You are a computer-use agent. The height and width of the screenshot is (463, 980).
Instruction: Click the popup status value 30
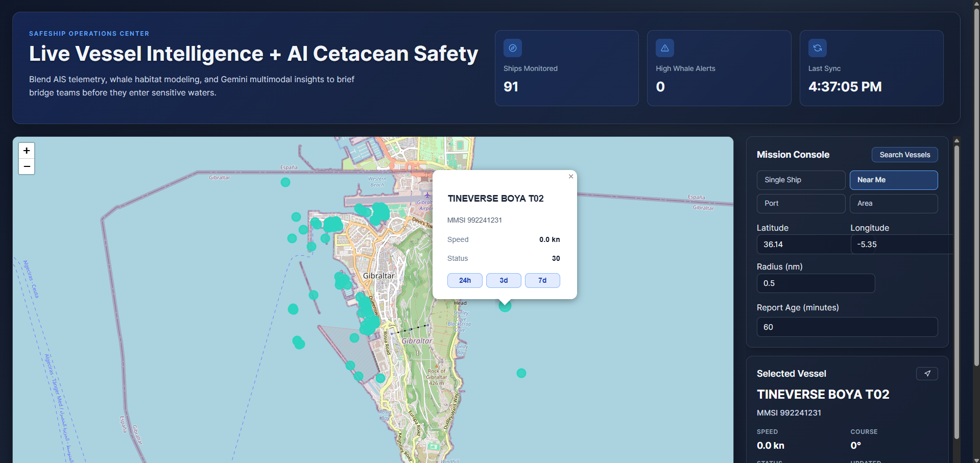click(x=556, y=258)
